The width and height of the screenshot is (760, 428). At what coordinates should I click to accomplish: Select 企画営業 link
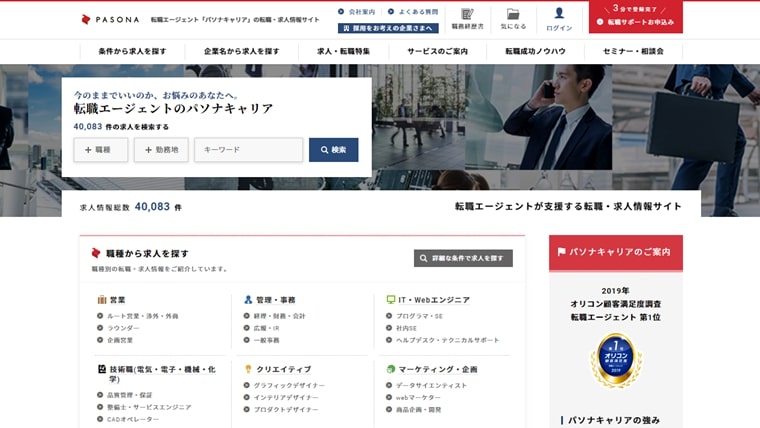(120, 340)
